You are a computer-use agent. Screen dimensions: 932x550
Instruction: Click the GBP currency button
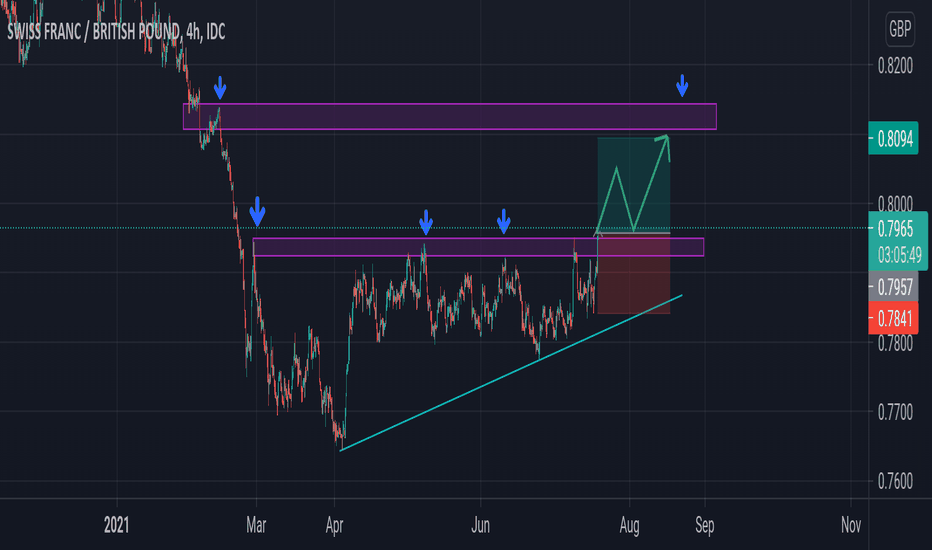click(x=900, y=29)
